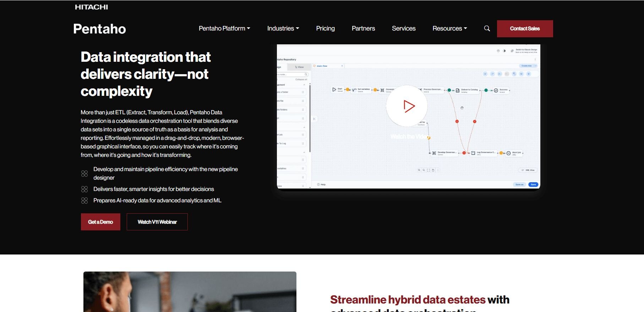Click the Hitachi logo
This screenshot has height=312, width=644.
coord(91,7)
